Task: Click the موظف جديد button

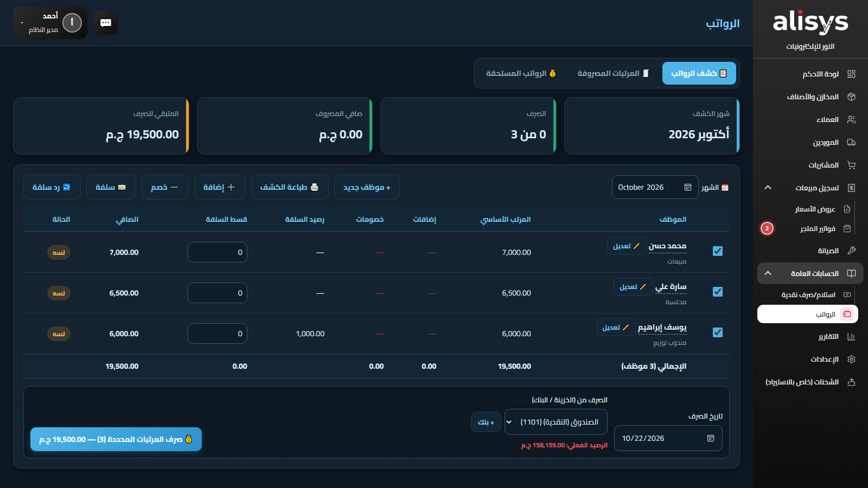Action: click(x=367, y=187)
